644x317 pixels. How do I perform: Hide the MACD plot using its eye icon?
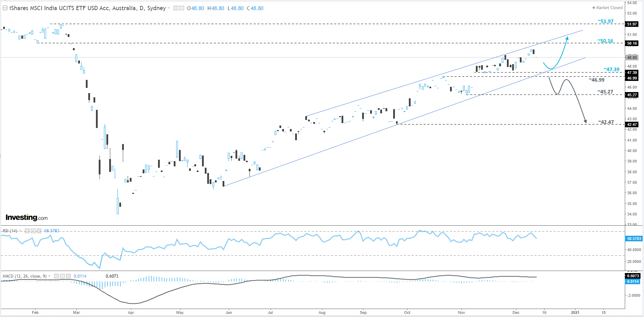click(x=57, y=276)
